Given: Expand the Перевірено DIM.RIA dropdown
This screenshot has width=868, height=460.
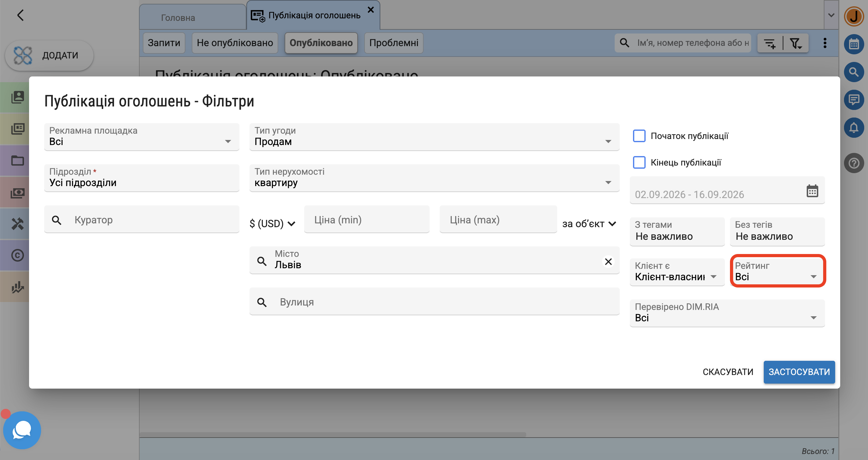Looking at the screenshot, I should click(727, 313).
